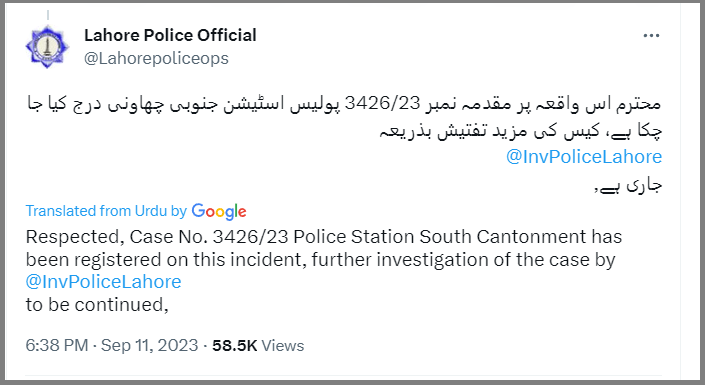This screenshot has width=706, height=385.
Task: Click the Views label in tweet footer
Action: tap(283, 345)
